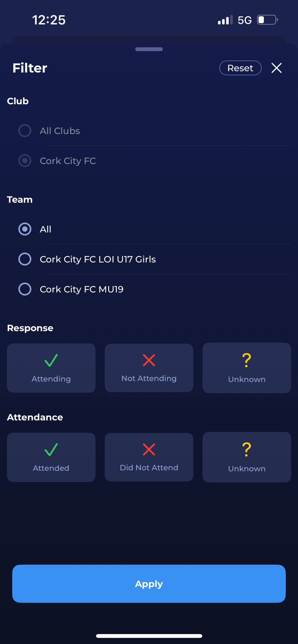Tap the home indicator bar at bottom
Screen dimensions: 298x644
149,636
